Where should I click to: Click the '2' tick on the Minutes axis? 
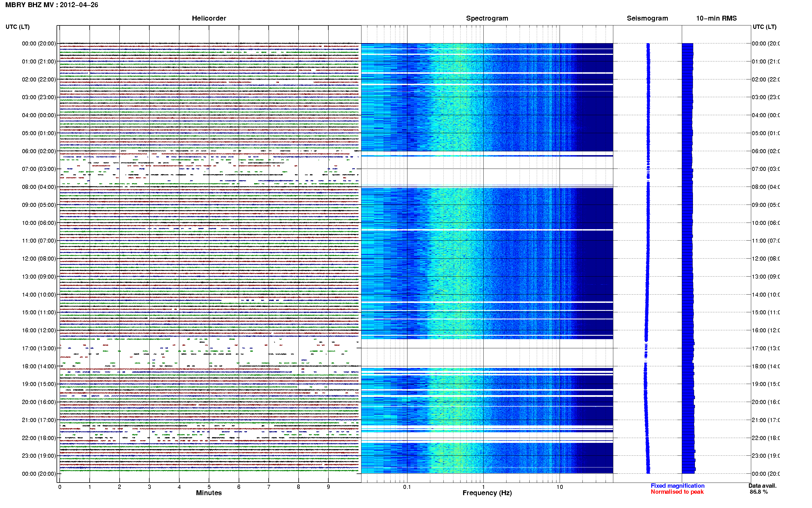coord(120,487)
